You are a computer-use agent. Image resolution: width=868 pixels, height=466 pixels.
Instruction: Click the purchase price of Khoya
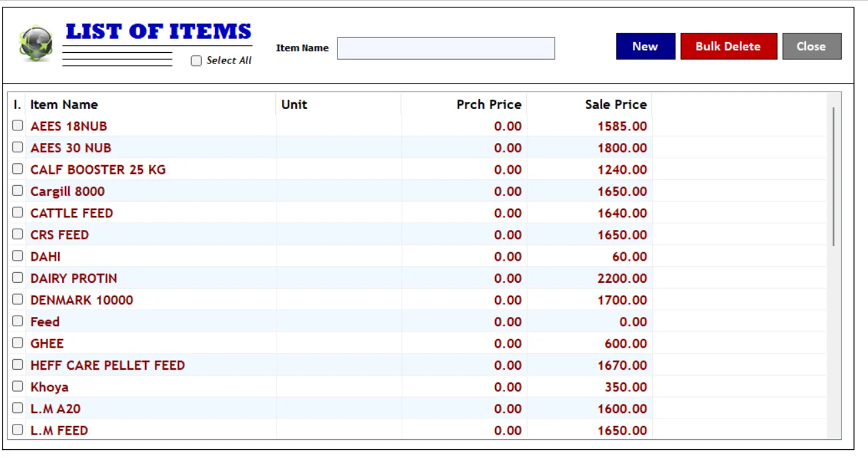click(508, 387)
